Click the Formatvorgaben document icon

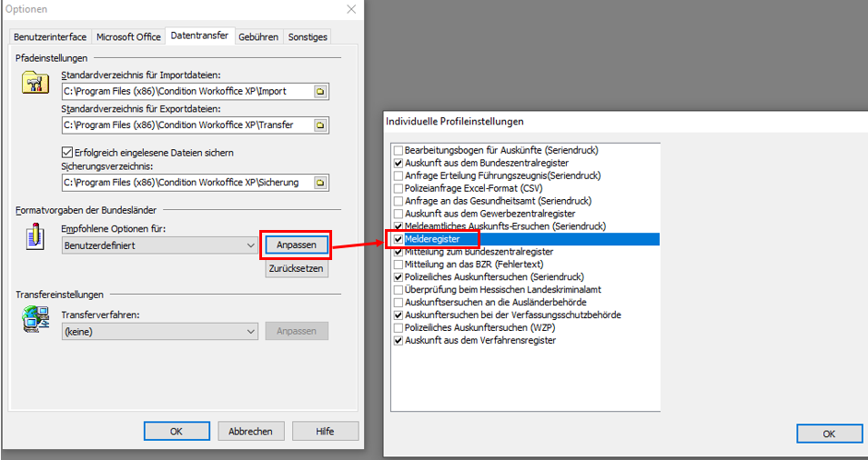(x=35, y=238)
